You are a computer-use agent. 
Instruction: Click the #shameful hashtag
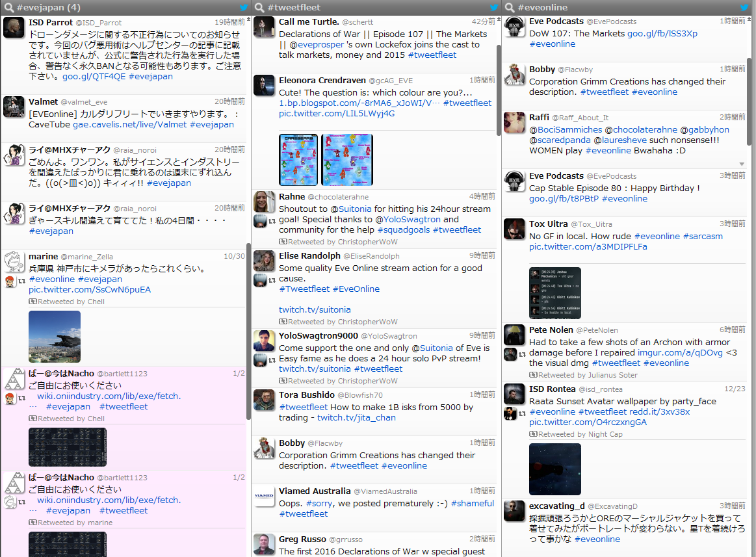[473, 504]
